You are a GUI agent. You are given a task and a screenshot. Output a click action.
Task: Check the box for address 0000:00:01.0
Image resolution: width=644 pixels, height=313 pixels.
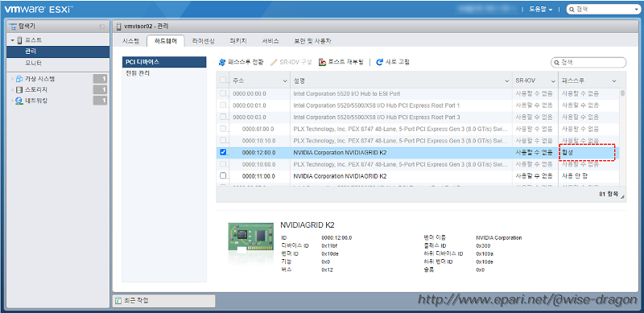(x=223, y=105)
